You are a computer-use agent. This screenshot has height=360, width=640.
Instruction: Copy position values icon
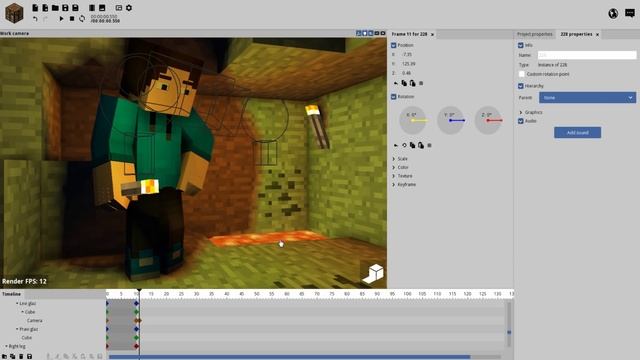pos(404,83)
